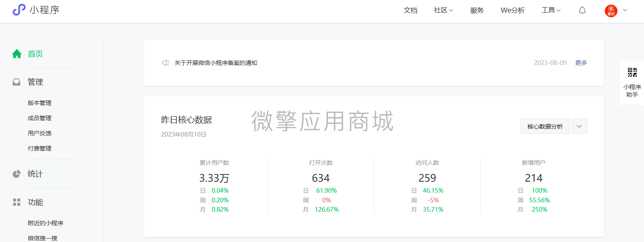The height and width of the screenshot is (242, 644).
Task: Click the red account avatar
Action: tap(611, 11)
